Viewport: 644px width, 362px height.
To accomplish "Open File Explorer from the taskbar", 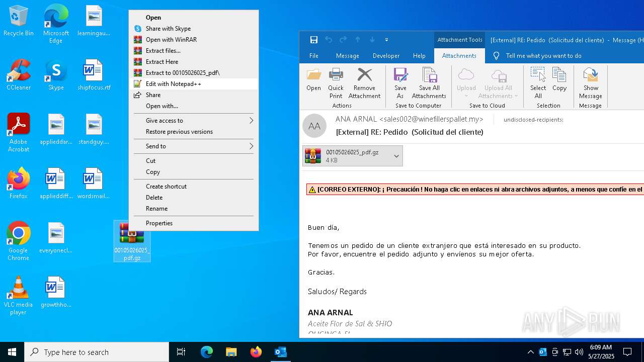I will pos(231,352).
